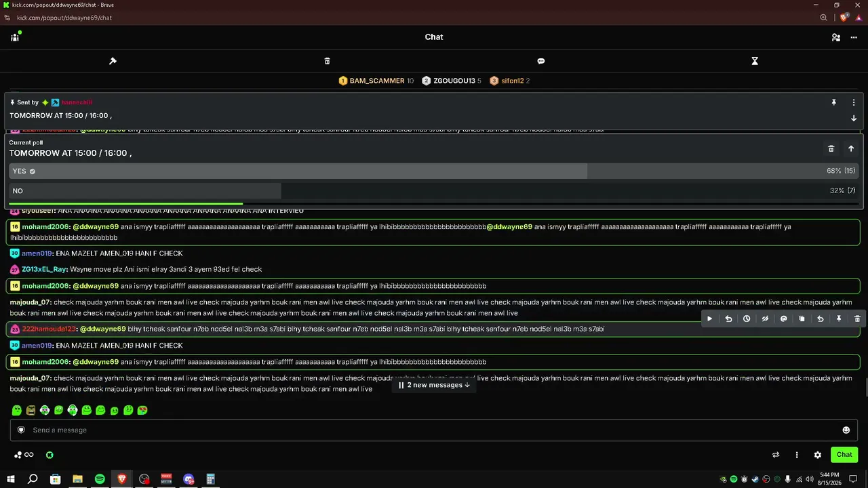Open Calculator from the taskbar
Image resolution: width=868 pixels, height=488 pixels.
pos(211,479)
